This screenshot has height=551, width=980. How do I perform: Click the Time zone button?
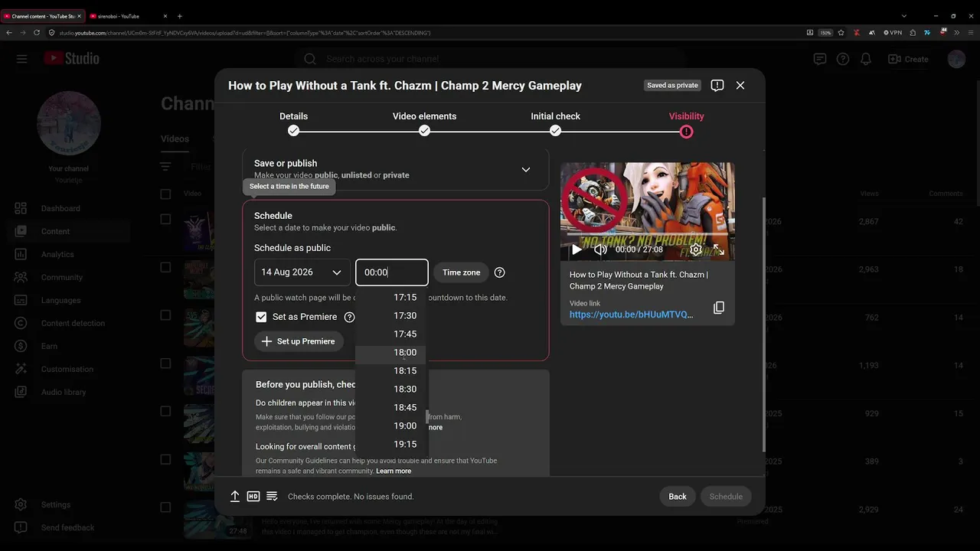pos(462,272)
